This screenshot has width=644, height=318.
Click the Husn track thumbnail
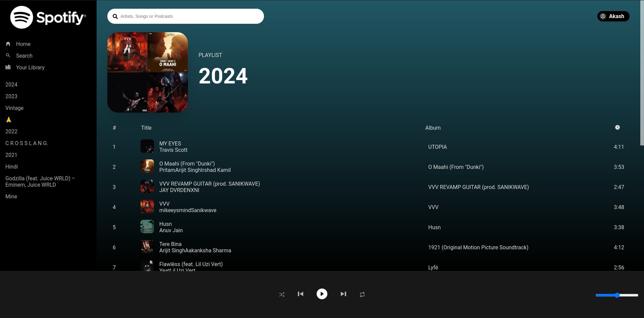(147, 227)
